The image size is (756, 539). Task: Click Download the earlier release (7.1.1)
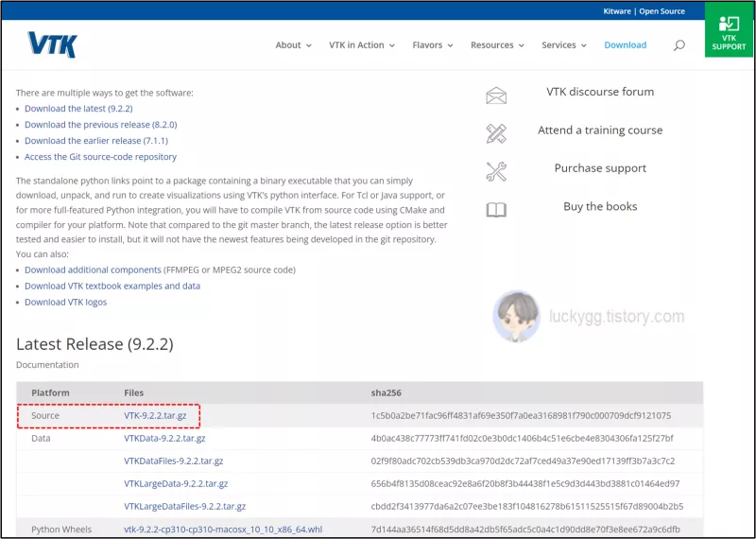coord(96,141)
